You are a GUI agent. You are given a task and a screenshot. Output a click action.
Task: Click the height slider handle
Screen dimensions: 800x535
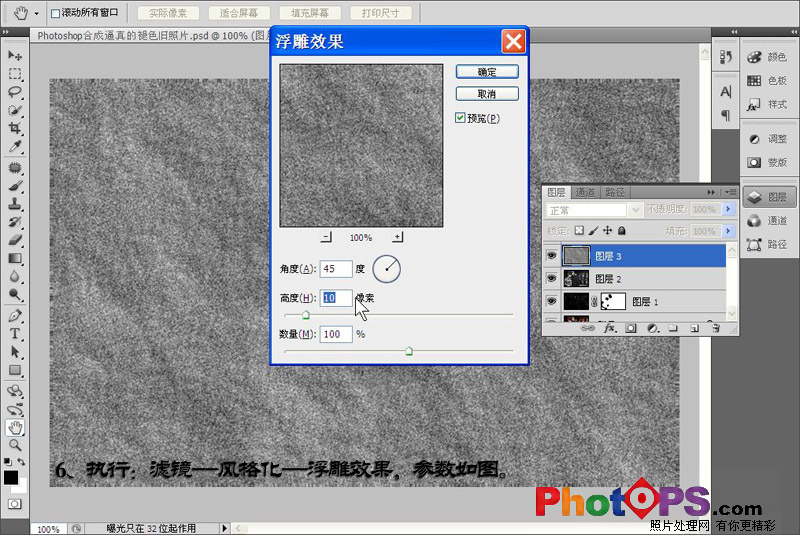306,315
